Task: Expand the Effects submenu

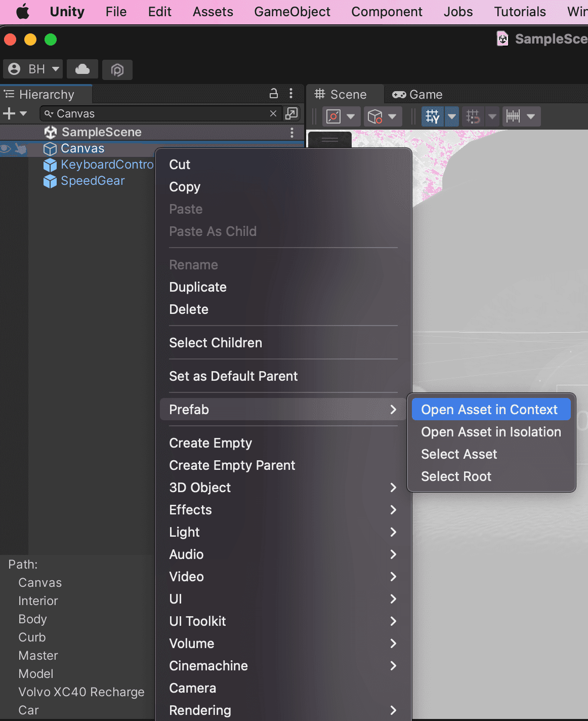Action: 283,510
